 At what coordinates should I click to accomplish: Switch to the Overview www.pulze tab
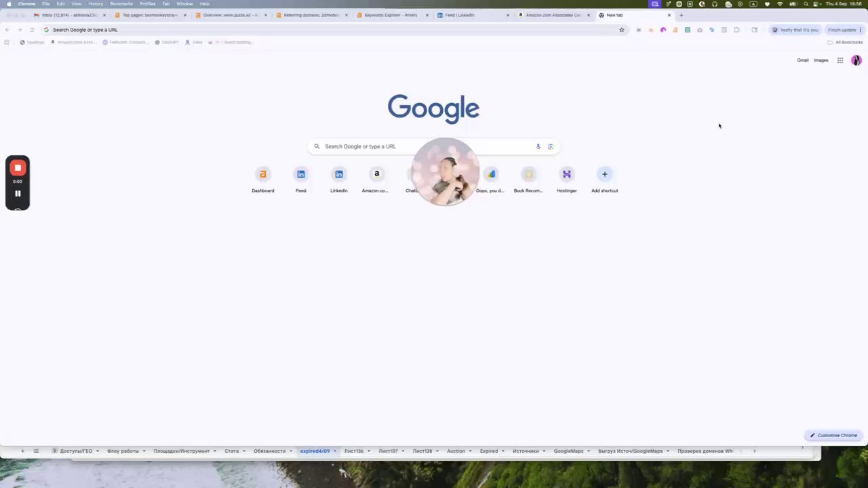click(231, 15)
